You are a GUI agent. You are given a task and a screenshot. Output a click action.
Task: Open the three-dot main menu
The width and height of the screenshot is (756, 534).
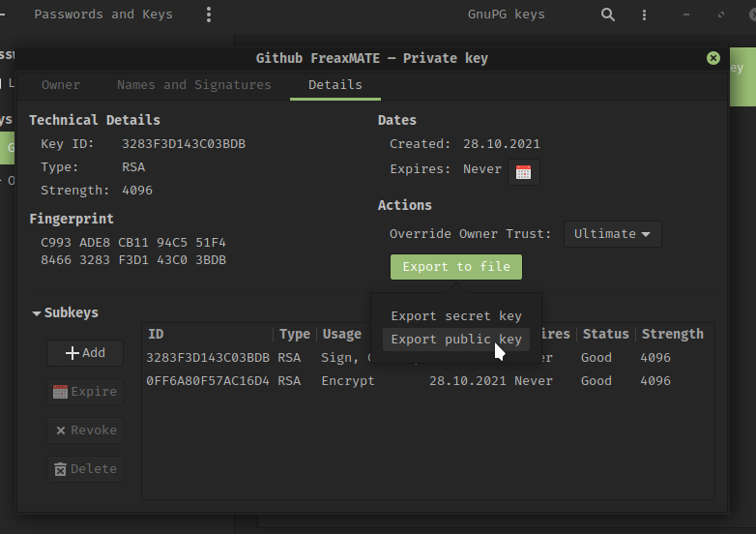(209, 15)
